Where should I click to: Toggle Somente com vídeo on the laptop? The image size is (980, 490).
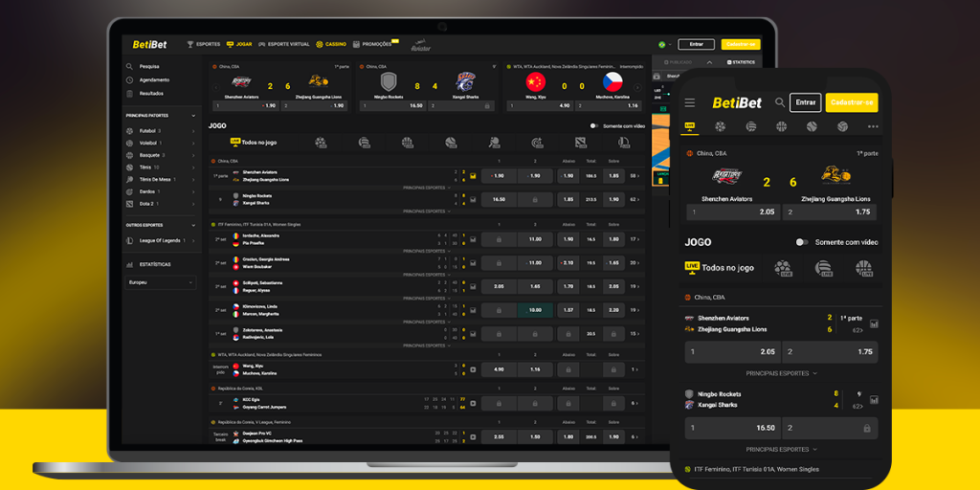[x=594, y=125]
